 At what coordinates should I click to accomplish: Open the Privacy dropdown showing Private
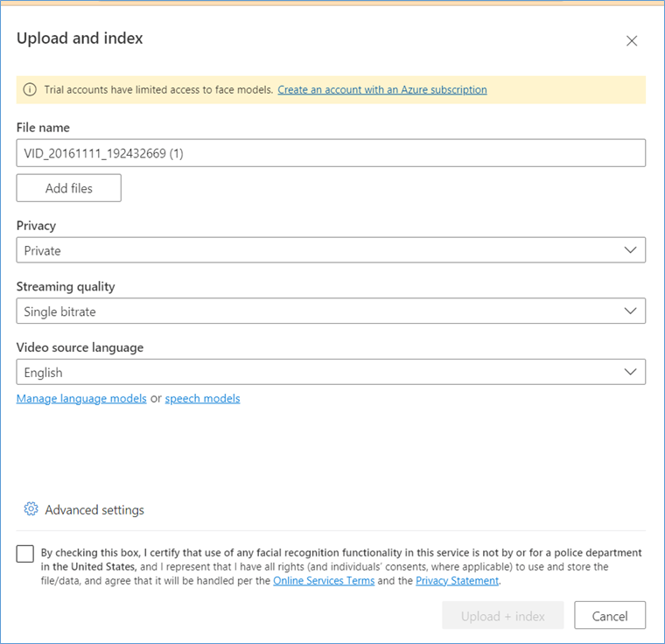331,250
